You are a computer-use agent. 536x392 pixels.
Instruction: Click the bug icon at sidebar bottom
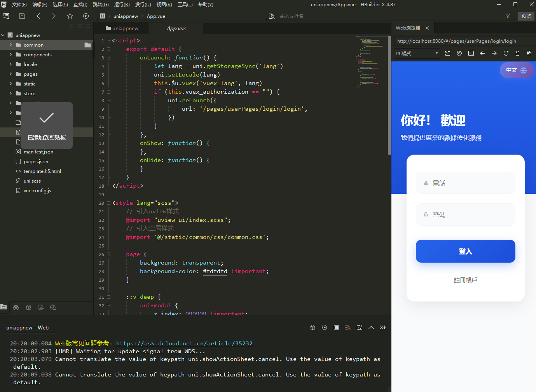pyautogui.click(x=28, y=307)
